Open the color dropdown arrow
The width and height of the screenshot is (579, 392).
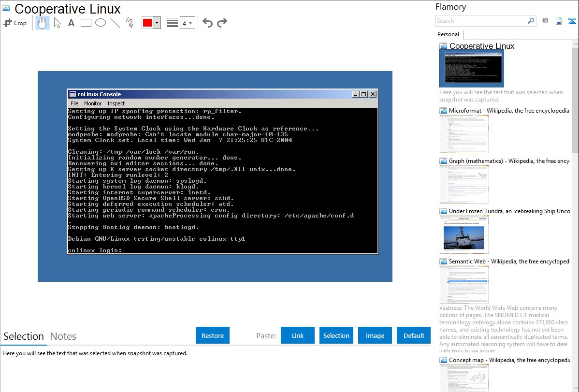pyautogui.click(x=157, y=23)
